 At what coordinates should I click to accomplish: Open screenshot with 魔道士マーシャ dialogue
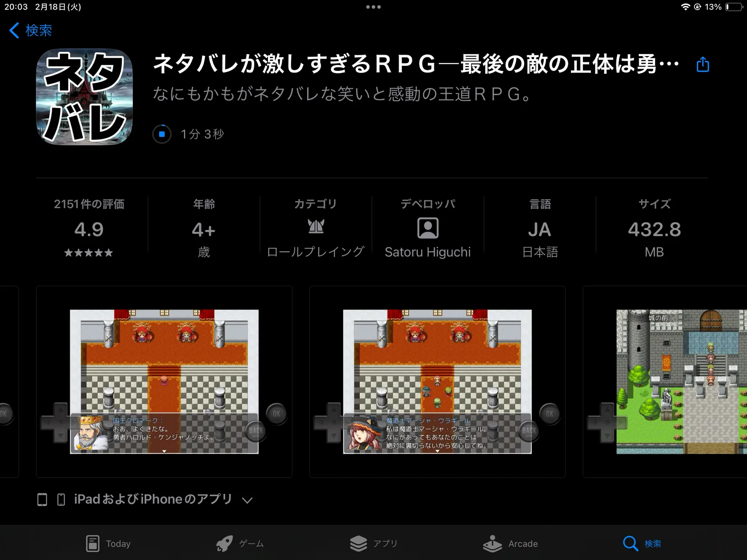coord(437,382)
